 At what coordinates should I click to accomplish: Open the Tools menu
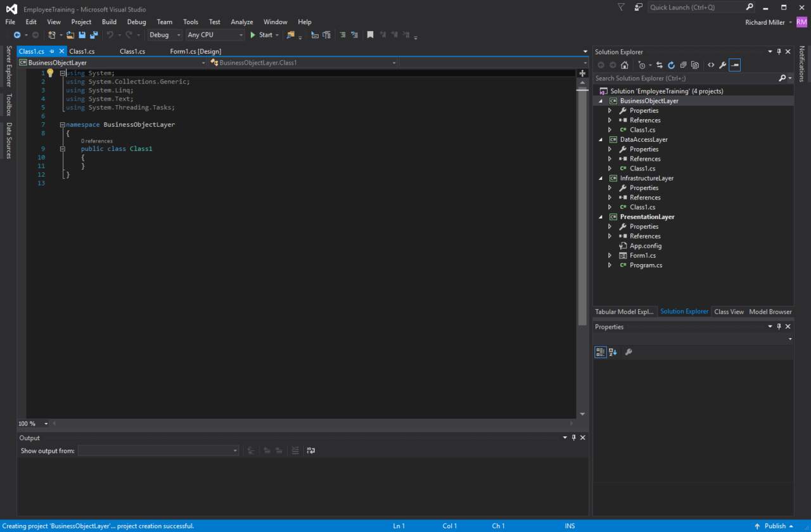click(x=191, y=22)
